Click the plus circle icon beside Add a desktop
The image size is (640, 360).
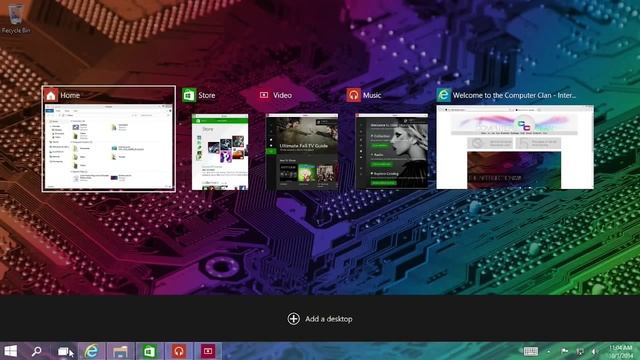click(x=293, y=319)
